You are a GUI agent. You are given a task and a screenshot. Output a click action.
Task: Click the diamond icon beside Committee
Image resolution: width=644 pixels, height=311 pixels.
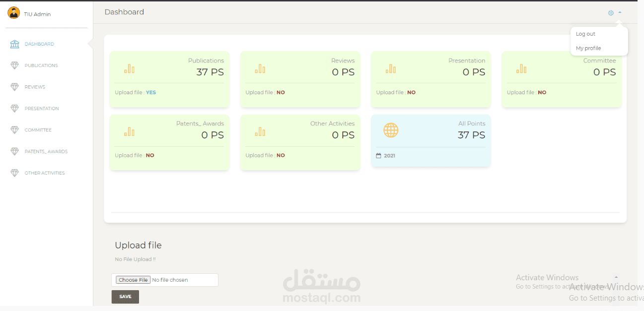pyautogui.click(x=15, y=130)
